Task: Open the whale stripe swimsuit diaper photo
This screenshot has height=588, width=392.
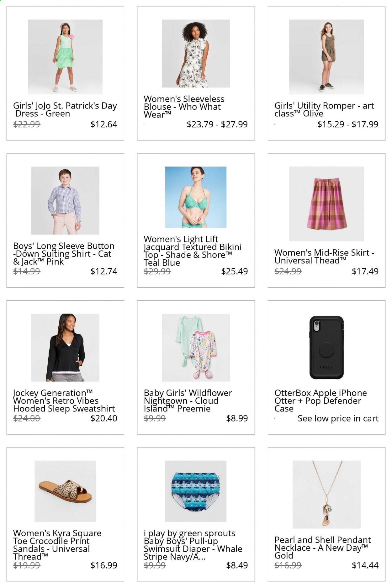Action: tap(196, 491)
